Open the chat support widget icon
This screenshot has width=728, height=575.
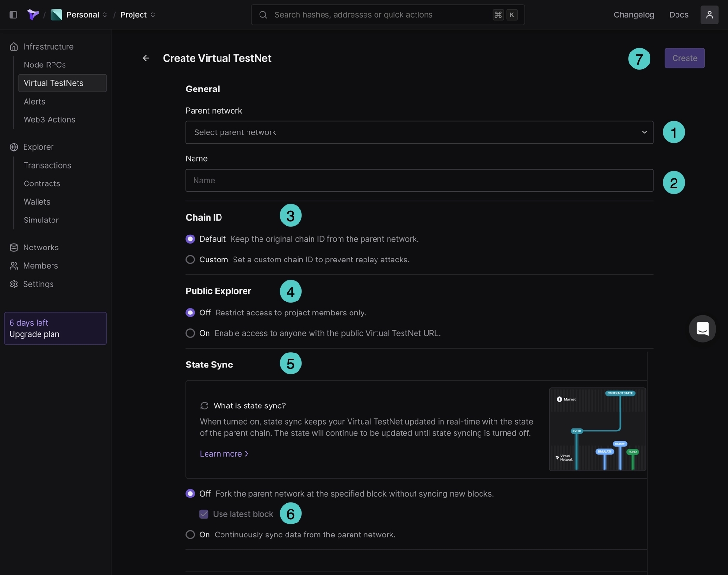pos(702,329)
